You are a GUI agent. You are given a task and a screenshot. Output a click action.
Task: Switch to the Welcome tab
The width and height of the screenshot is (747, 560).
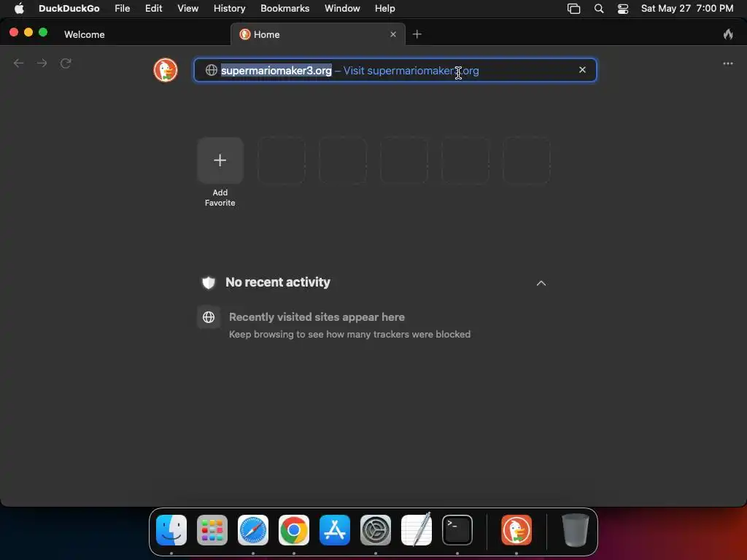[85, 34]
